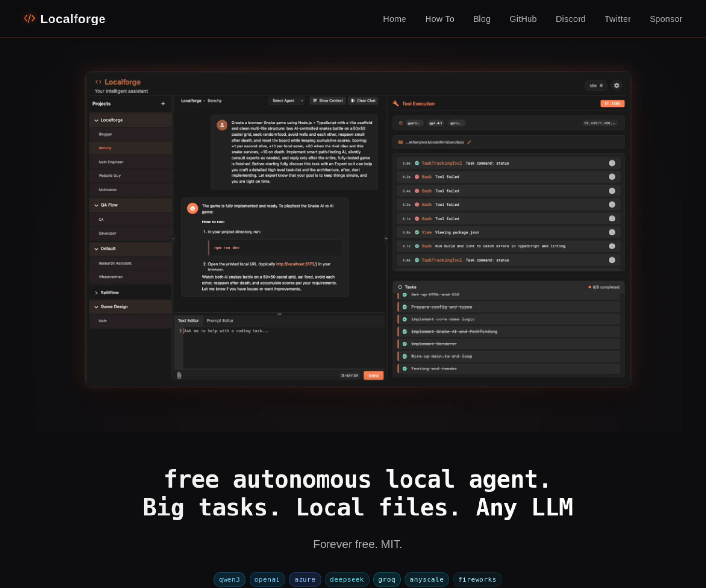Open the localhost:5173 link in chat
Image resolution: width=706 pixels, height=588 pixels.
click(x=296, y=264)
